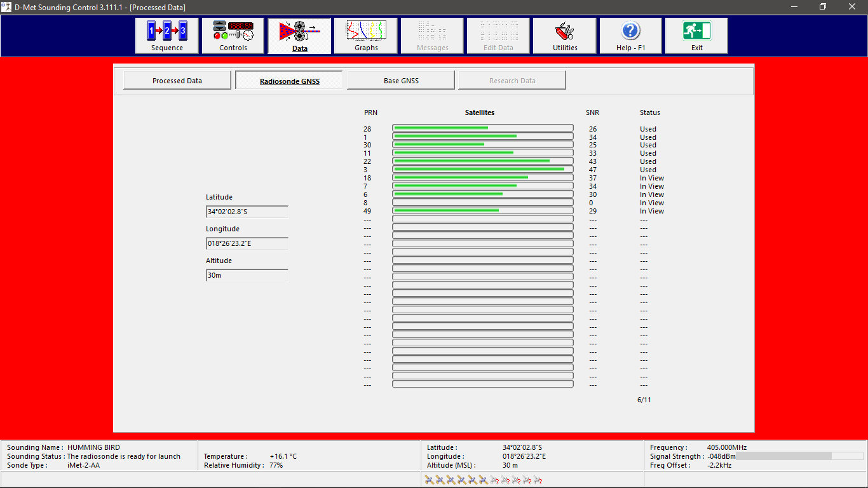
Task: Switch to the Processed Data tab
Action: click(177, 81)
